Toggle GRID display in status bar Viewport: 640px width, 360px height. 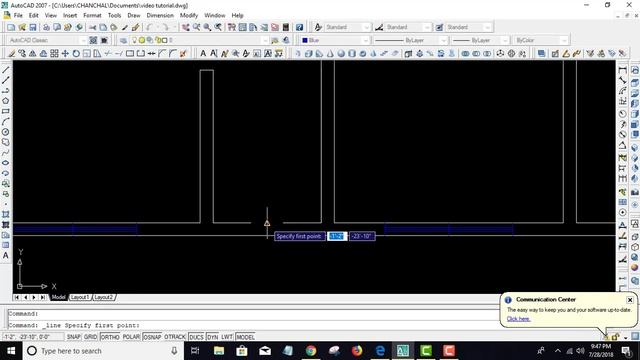90,337
